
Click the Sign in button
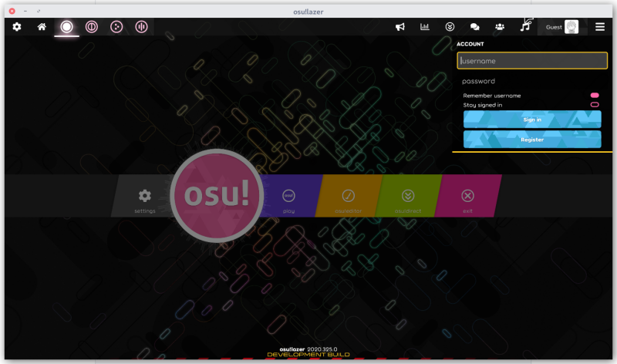click(532, 120)
